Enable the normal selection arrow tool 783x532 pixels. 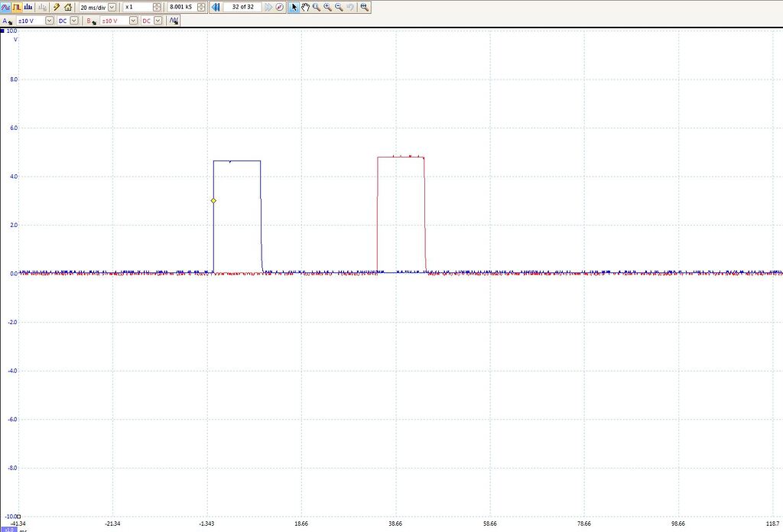(x=294, y=7)
